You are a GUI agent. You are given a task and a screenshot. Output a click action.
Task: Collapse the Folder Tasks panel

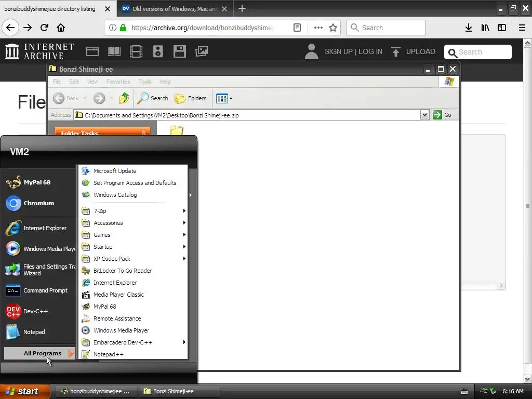pyautogui.click(x=143, y=132)
